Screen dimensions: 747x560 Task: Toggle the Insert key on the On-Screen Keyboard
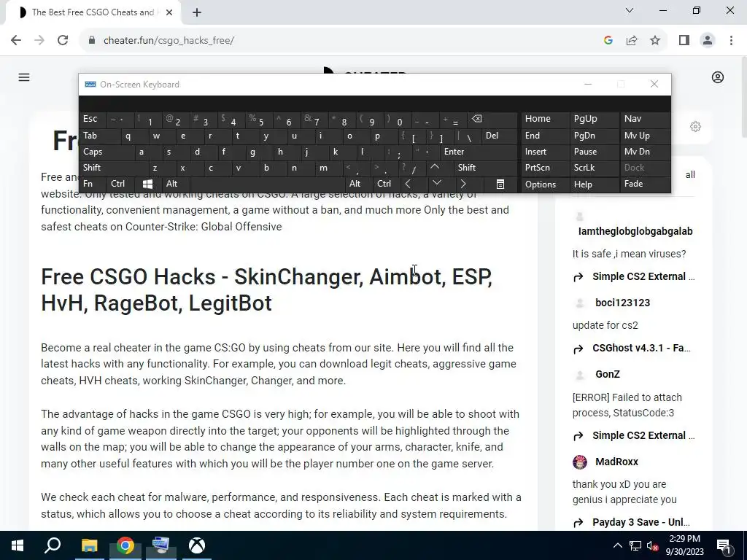[x=546, y=152]
